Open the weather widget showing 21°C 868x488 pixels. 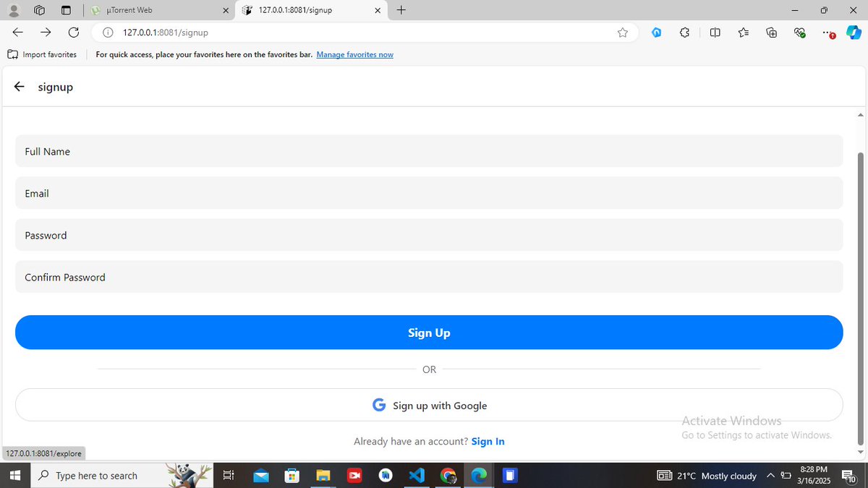click(707, 476)
